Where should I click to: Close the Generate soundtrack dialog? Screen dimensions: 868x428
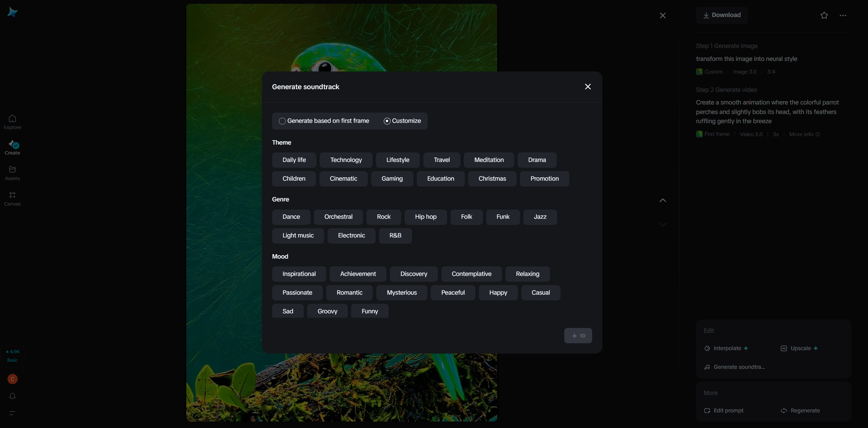(x=587, y=87)
